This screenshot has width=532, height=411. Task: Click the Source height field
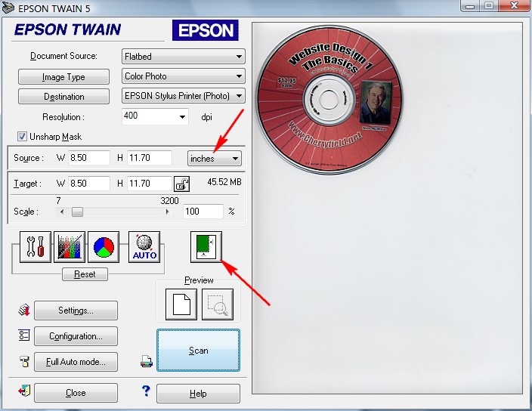coord(150,158)
